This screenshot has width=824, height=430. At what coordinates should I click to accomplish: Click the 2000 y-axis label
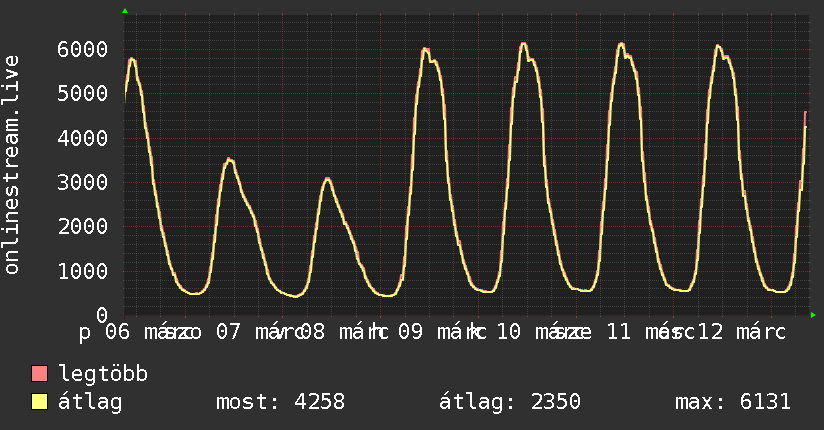point(83,227)
